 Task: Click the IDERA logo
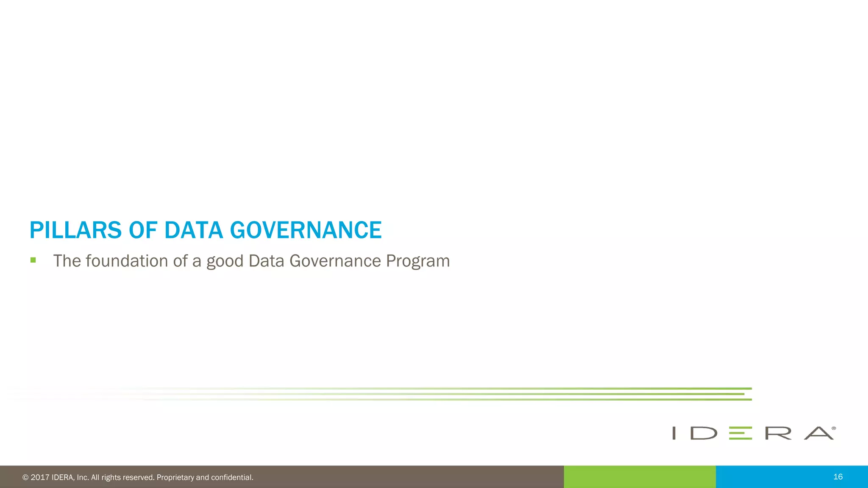[754, 433]
